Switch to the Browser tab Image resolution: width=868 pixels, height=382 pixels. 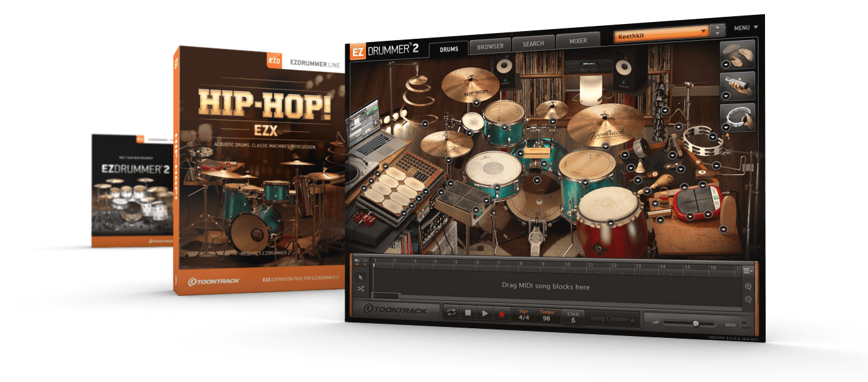click(490, 47)
